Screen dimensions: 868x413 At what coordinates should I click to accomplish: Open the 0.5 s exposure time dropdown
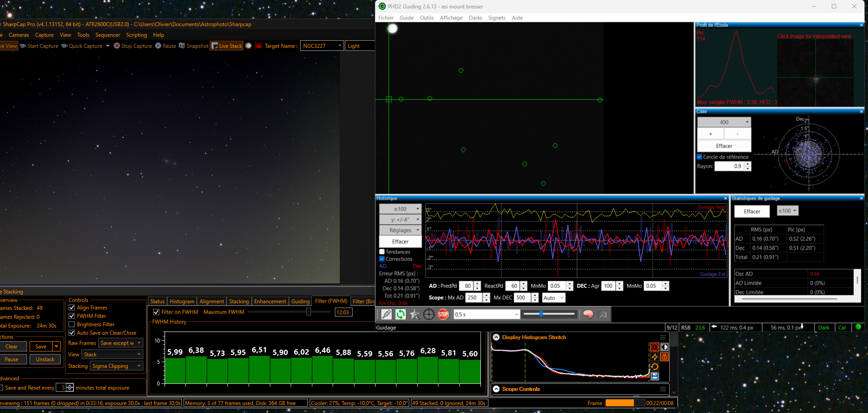click(487, 314)
